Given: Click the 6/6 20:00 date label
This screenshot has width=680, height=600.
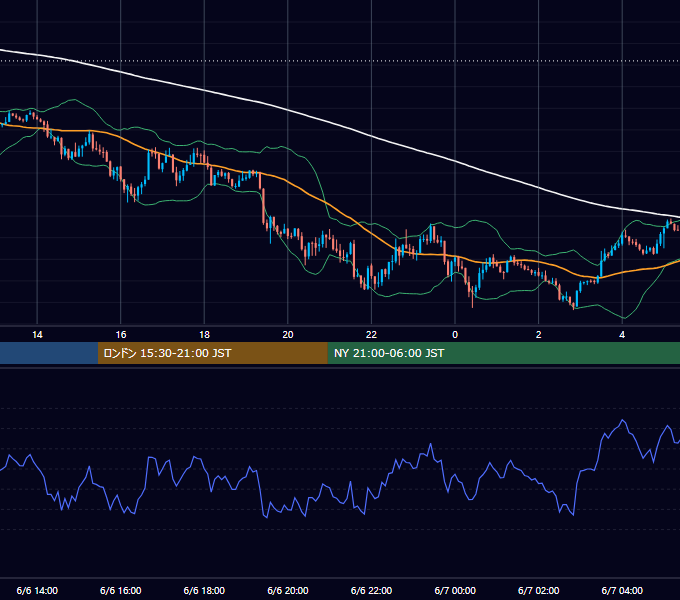Looking at the screenshot, I should coord(288,590).
